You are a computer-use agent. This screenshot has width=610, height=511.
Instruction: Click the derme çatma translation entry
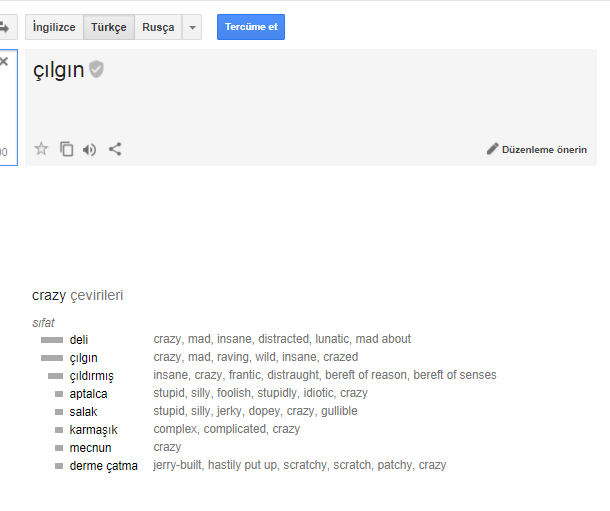coord(103,466)
